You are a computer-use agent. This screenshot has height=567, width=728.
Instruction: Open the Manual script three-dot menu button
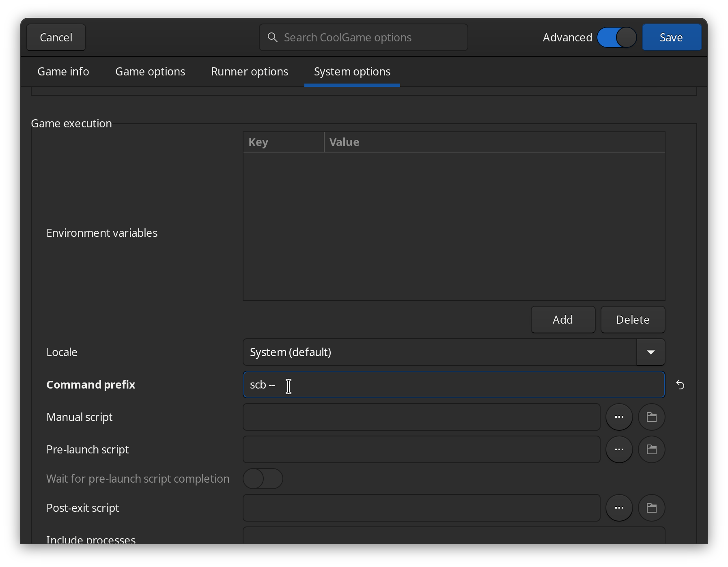coord(619,417)
